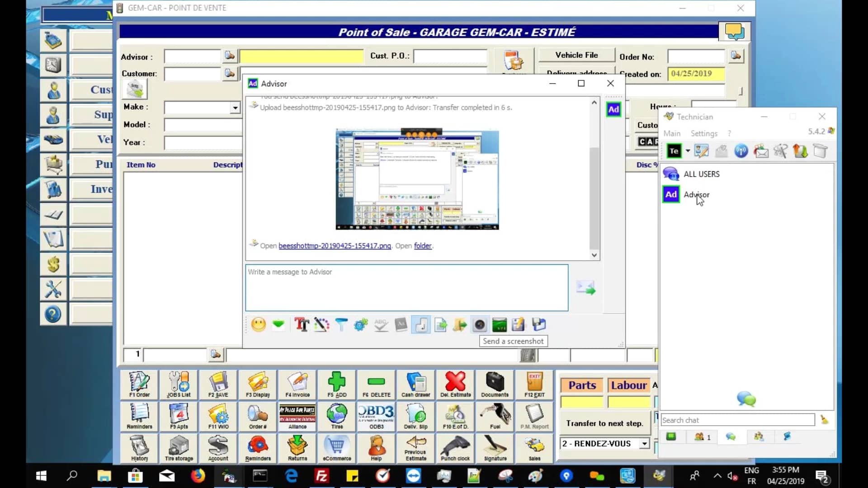The height and width of the screenshot is (488, 868).
Task: Expand the 2 - RENDEZ-VOUS step dropdown
Action: [x=644, y=443]
